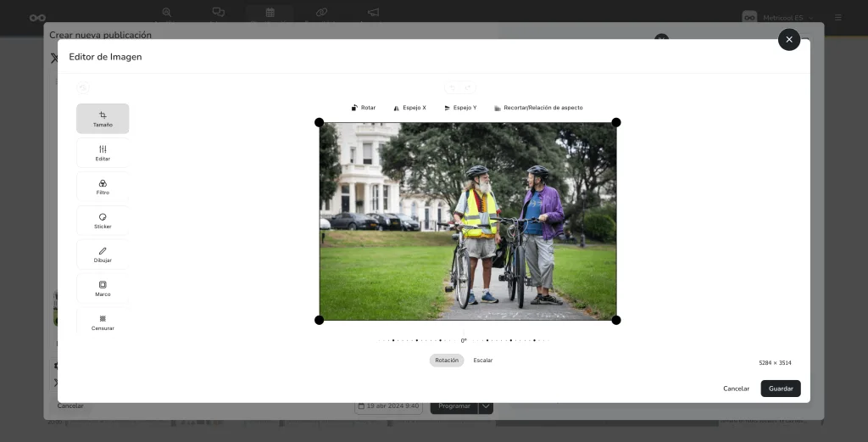This screenshot has width=868, height=442.
Task: Open the Editar adjustments tool
Action: click(103, 153)
